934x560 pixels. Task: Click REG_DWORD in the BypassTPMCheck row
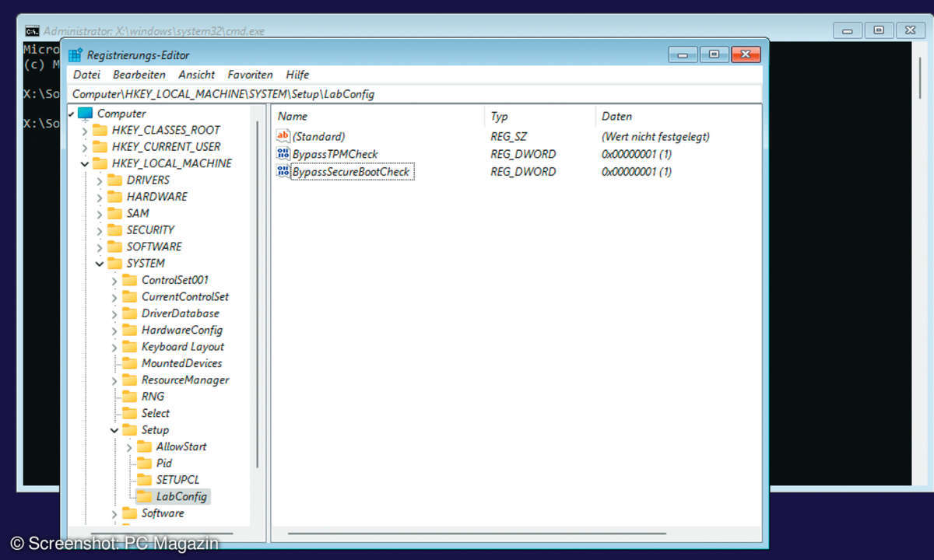tap(523, 154)
